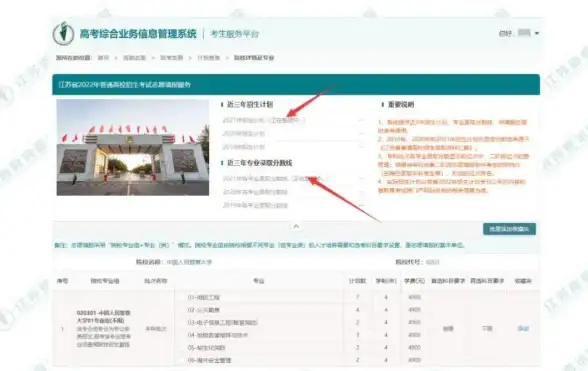Click the 收藏夹 column header
The image size is (588, 371).
click(x=523, y=281)
